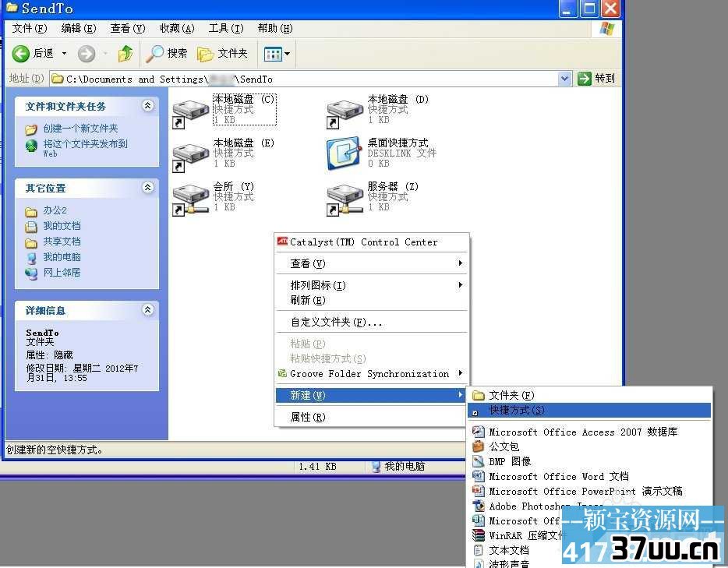Click the Views grid icon in toolbar
This screenshot has width=728, height=568.
(273, 55)
